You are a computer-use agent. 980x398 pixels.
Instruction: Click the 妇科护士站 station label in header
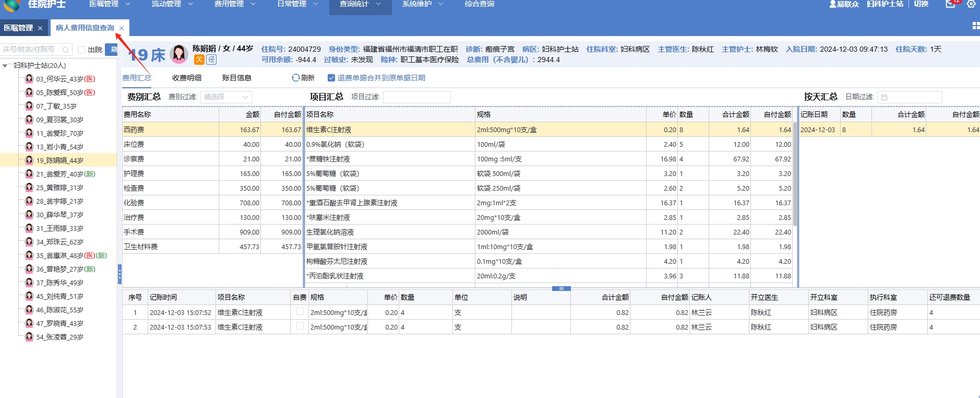tap(885, 4)
